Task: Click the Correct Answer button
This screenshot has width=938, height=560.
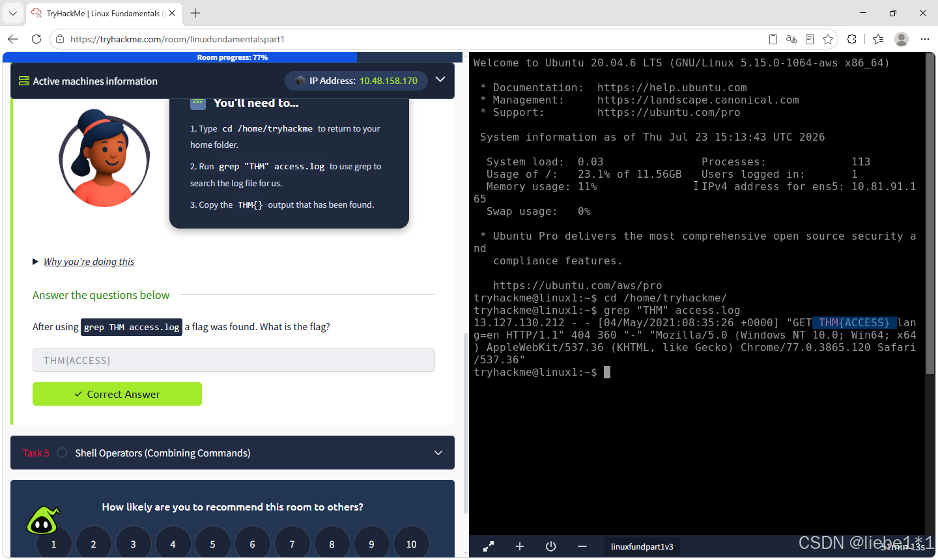Action: pyautogui.click(x=117, y=394)
